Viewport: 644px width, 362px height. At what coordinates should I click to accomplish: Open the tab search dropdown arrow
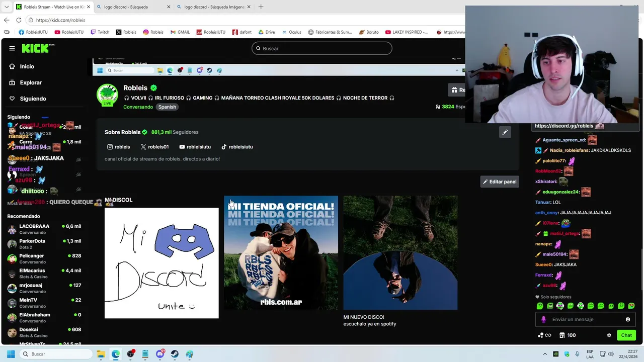(x=7, y=7)
